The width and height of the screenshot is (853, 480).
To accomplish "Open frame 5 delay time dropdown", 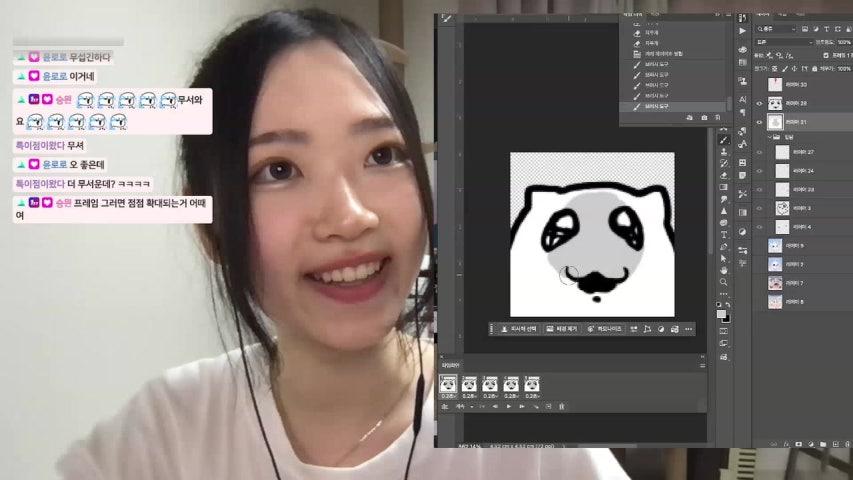I will [x=533, y=396].
